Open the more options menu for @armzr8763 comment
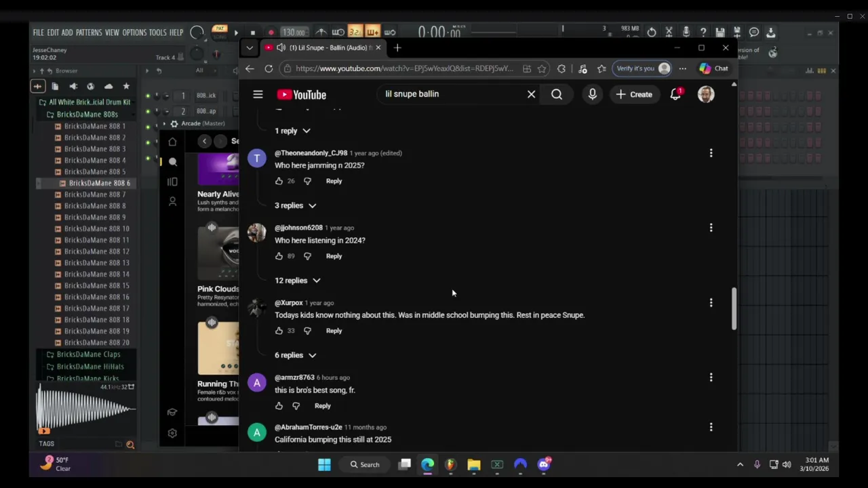868x488 pixels. click(711, 378)
